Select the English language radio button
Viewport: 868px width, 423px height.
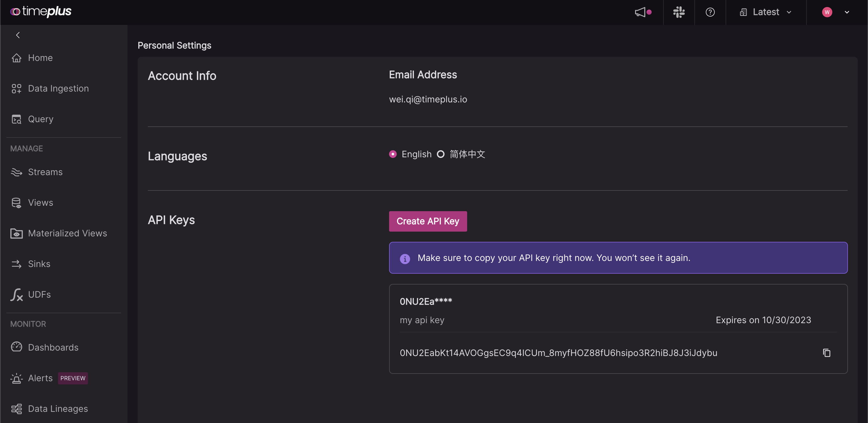(x=393, y=154)
